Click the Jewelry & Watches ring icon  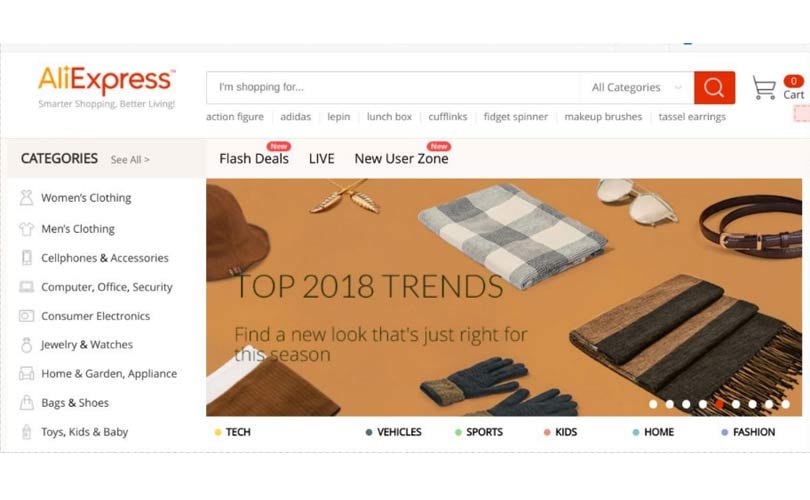click(26, 345)
